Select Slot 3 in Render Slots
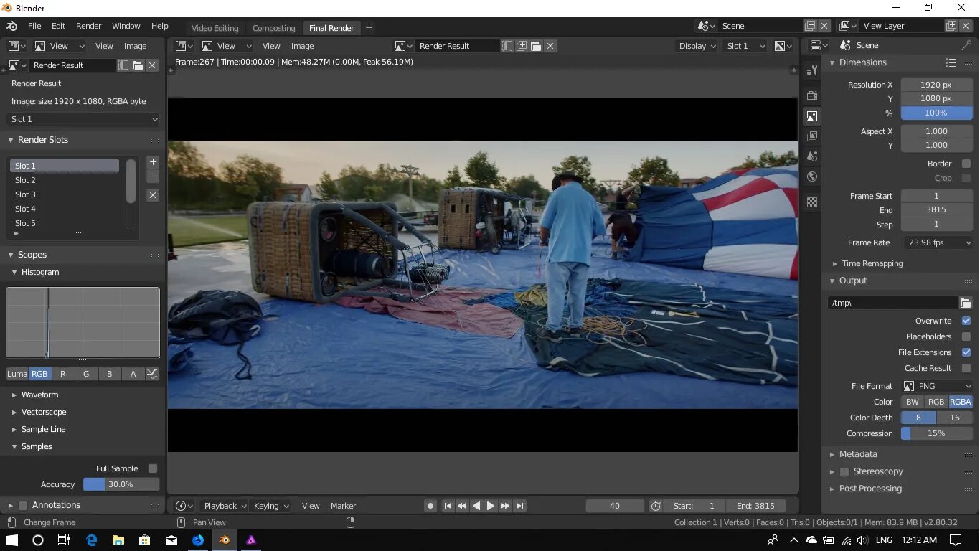Screen dimensions: 980x551 tap(65, 194)
